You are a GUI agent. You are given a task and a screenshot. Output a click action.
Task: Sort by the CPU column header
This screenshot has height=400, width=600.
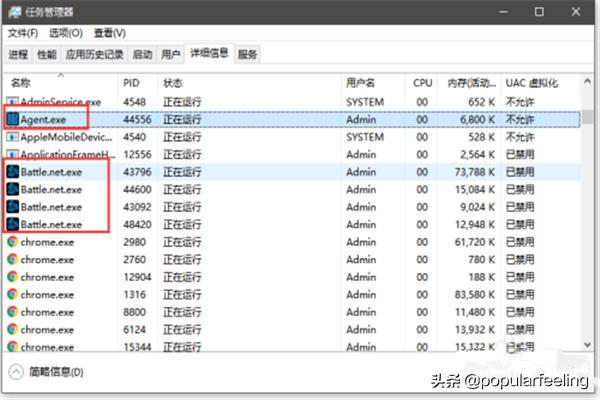[x=421, y=83]
